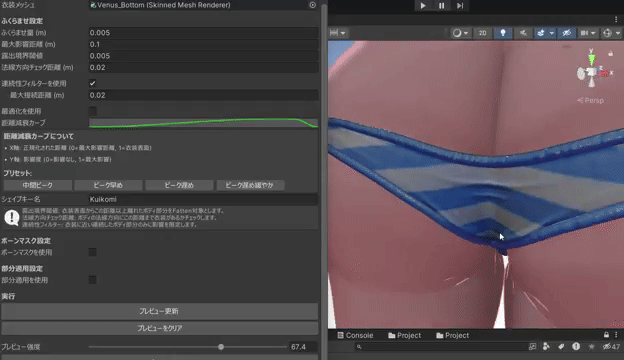Toggle the Gizmos icon
Screen dimensions: 624x360
point(607,33)
